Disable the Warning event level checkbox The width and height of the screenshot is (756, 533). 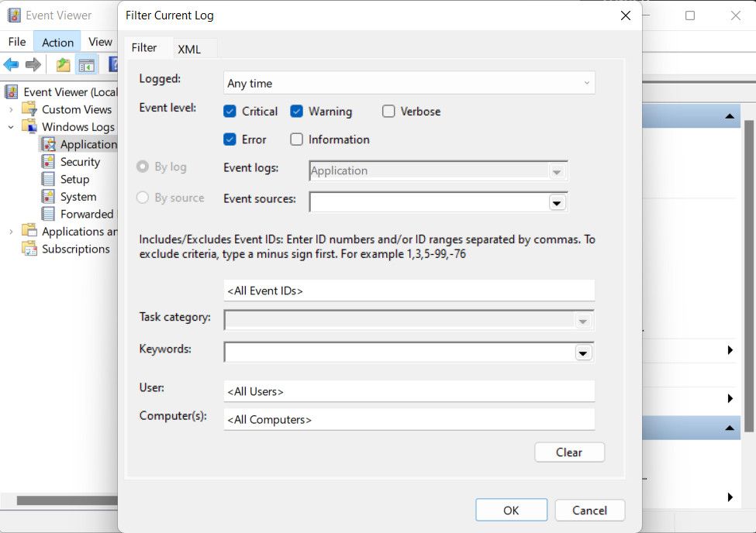(x=296, y=112)
